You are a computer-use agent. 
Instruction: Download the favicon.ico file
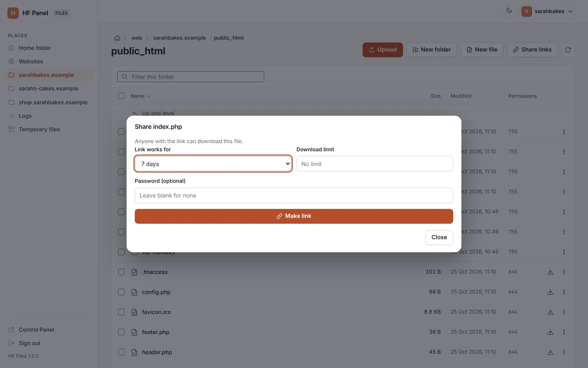point(550,312)
